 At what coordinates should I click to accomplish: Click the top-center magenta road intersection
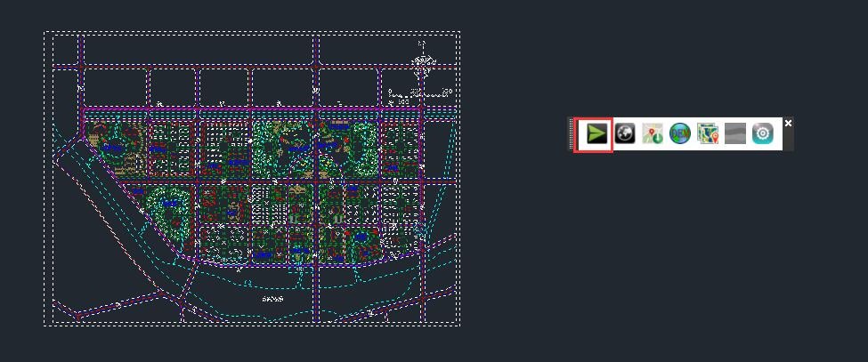315,66
